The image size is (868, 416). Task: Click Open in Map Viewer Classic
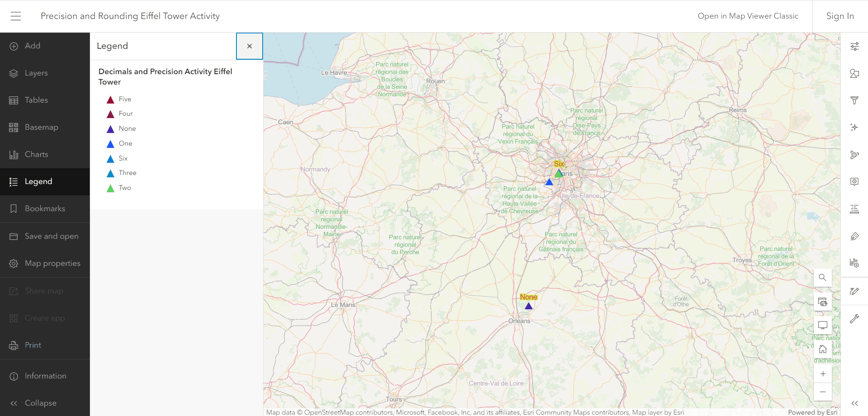point(748,16)
